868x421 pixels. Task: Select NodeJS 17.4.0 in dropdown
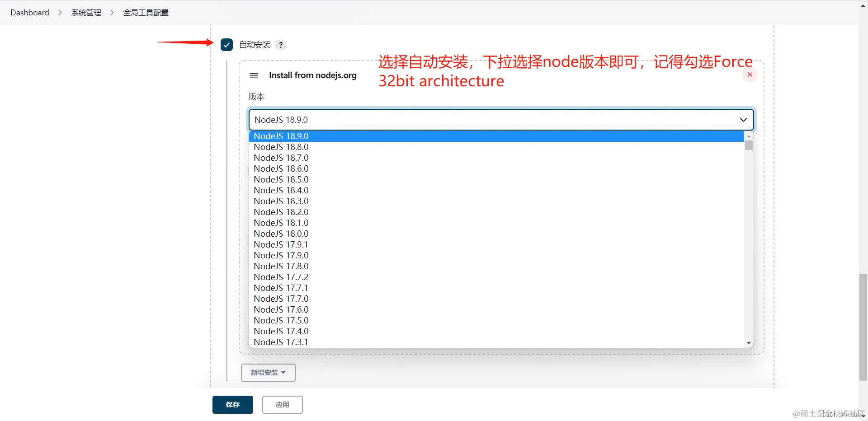(x=496, y=331)
